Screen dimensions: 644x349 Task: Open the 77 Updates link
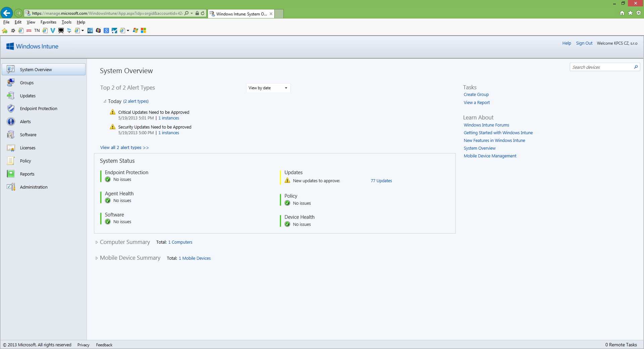381,181
